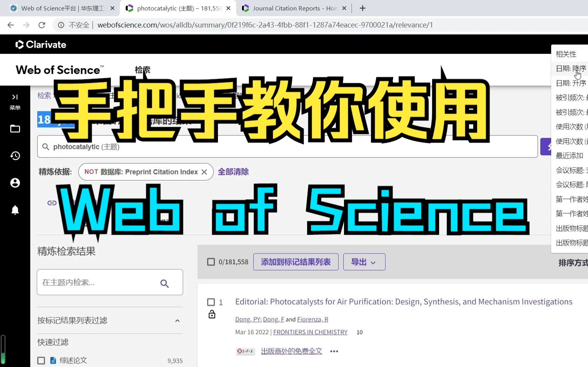Click the copy query link icon
This screenshot has height=367, width=588.
click(x=52, y=203)
